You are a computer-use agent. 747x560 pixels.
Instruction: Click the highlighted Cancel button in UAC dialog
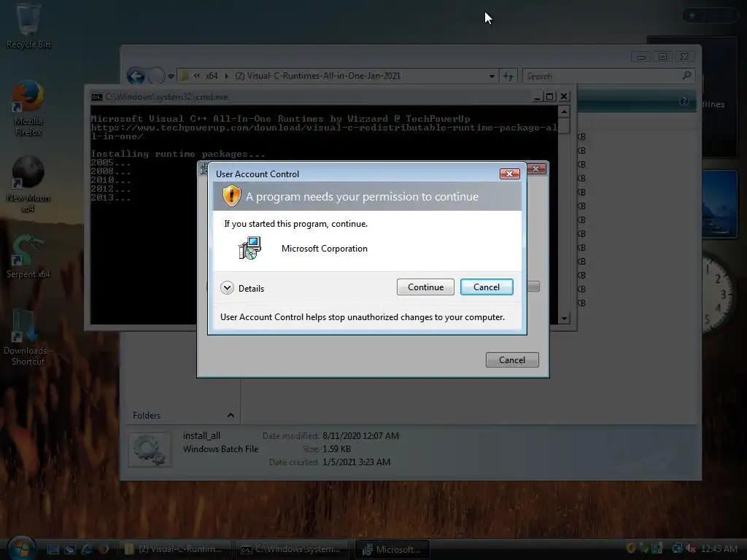(x=487, y=287)
